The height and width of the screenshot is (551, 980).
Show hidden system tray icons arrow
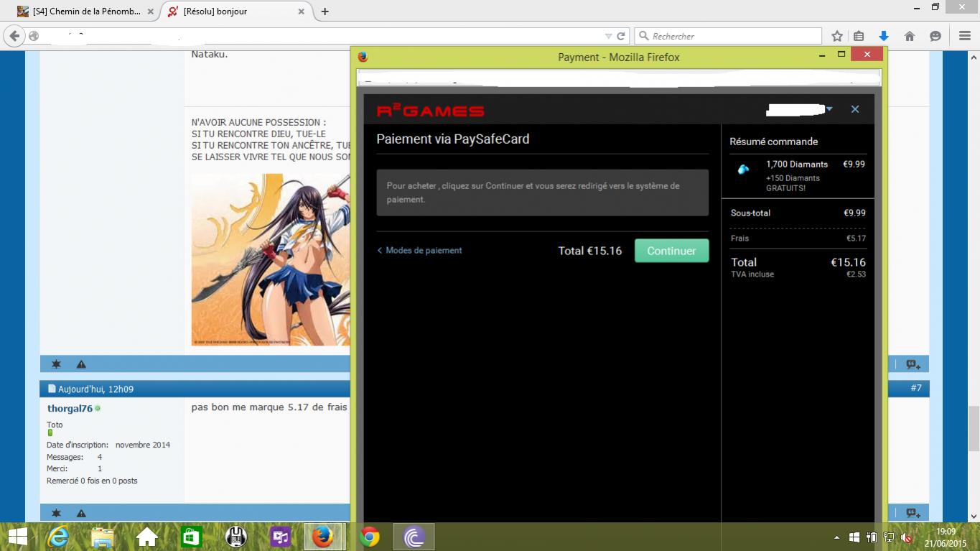[836, 537]
